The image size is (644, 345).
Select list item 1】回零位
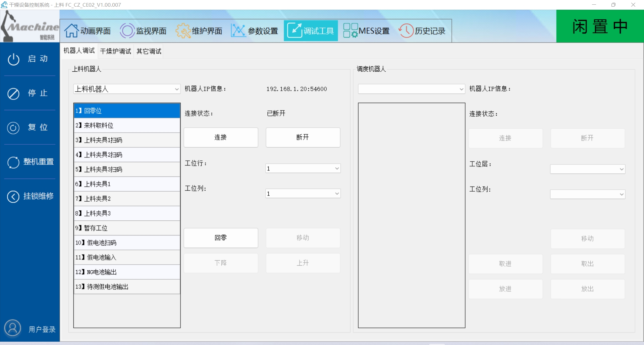tap(127, 111)
